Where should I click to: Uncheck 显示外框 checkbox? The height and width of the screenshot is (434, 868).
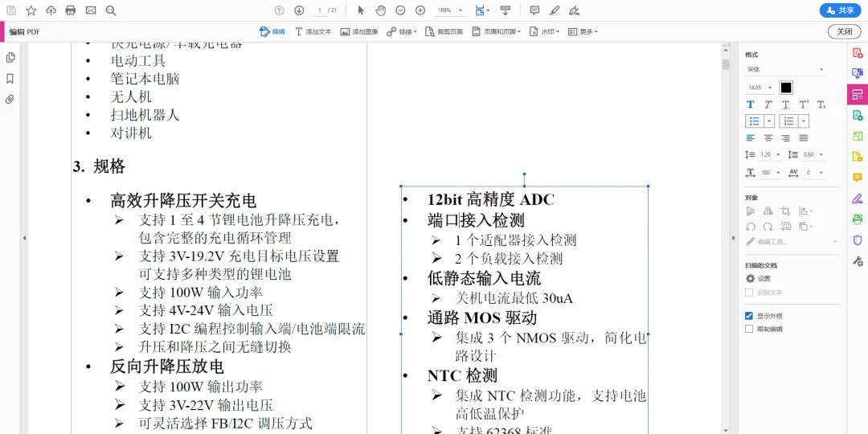coord(749,316)
